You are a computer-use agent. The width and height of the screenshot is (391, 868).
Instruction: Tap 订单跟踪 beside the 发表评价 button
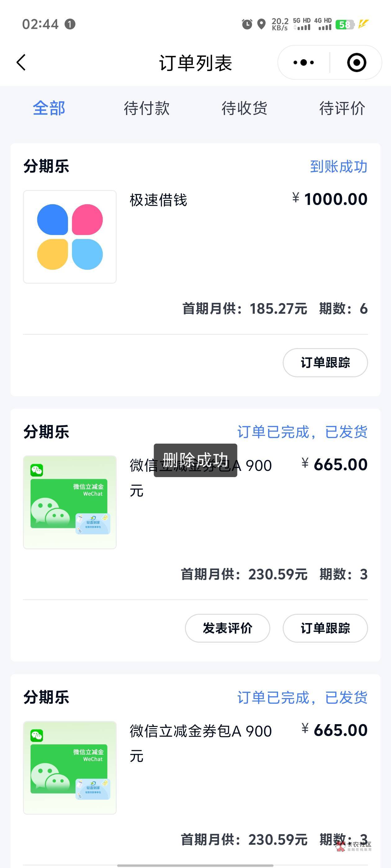coord(325,628)
